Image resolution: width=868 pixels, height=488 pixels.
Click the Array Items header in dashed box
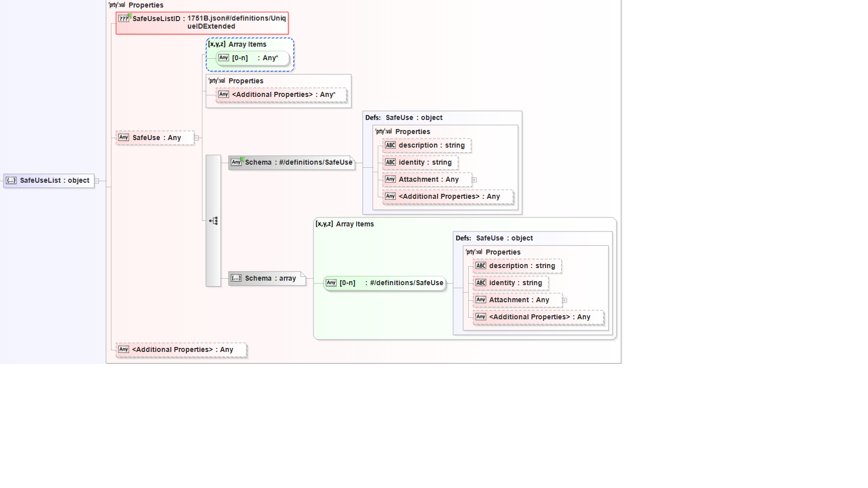(247, 44)
